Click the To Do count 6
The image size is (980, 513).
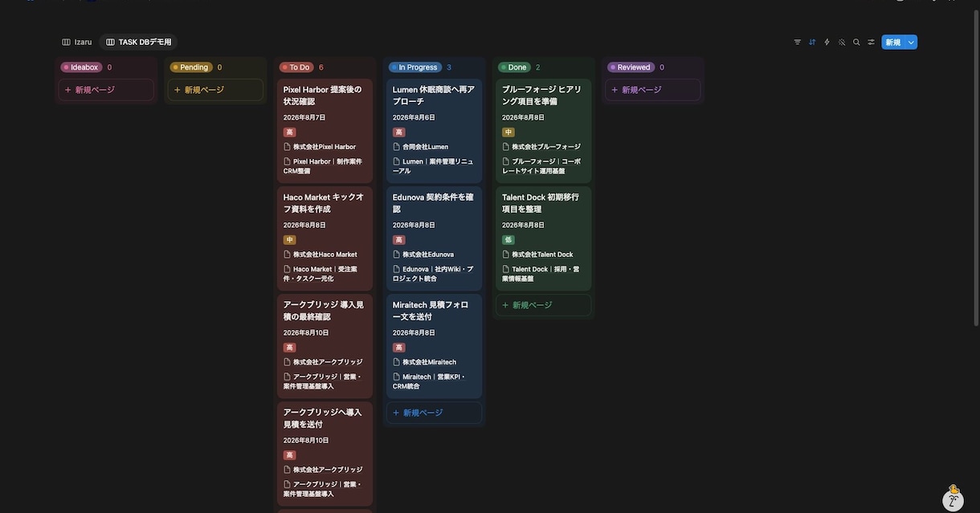click(321, 67)
